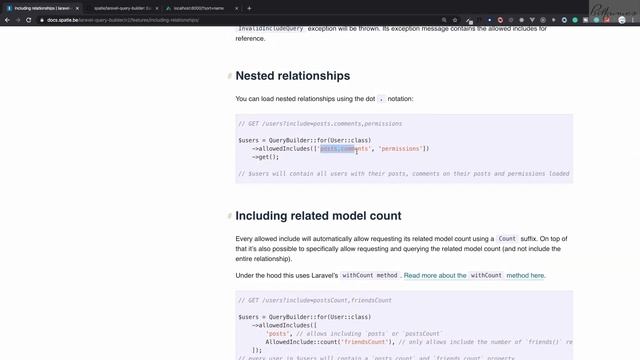This screenshot has width=640, height=360.
Task: Open a new browser tab
Action: pos(249,8)
